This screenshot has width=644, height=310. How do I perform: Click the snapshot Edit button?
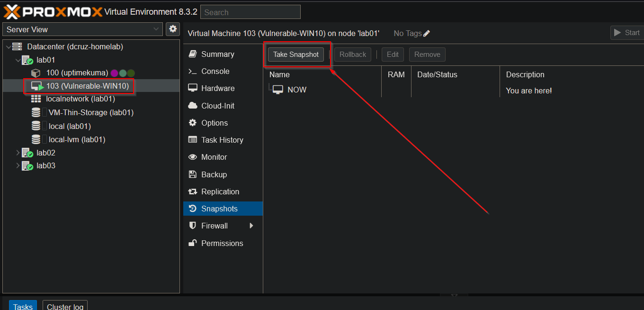click(393, 55)
